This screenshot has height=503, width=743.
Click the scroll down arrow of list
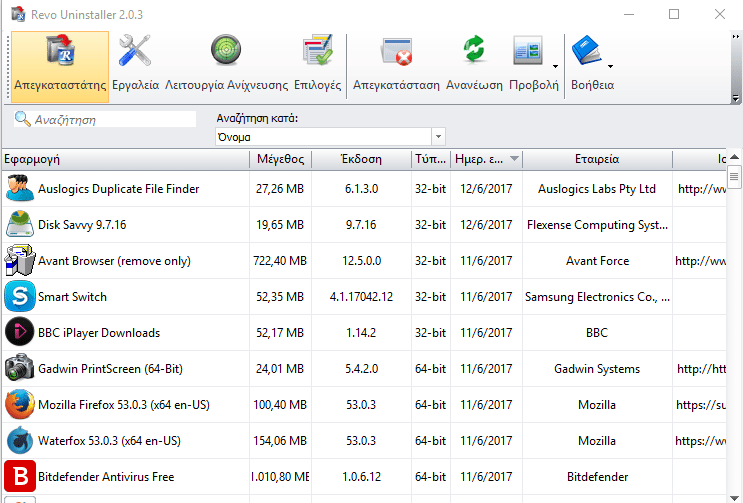(x=734, y=497)
